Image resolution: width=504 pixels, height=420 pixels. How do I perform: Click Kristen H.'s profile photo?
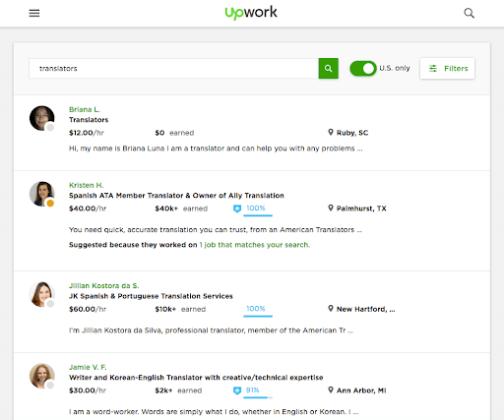pos(41,194)
